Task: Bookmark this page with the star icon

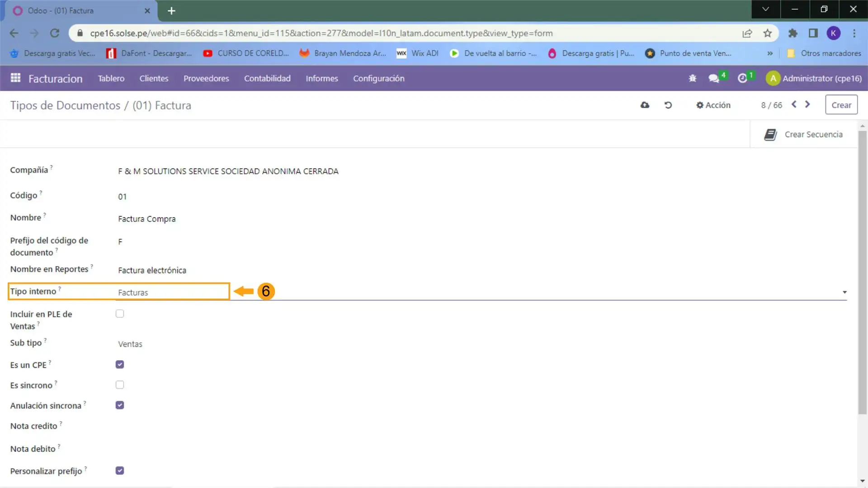Action: tap(767, 33)
